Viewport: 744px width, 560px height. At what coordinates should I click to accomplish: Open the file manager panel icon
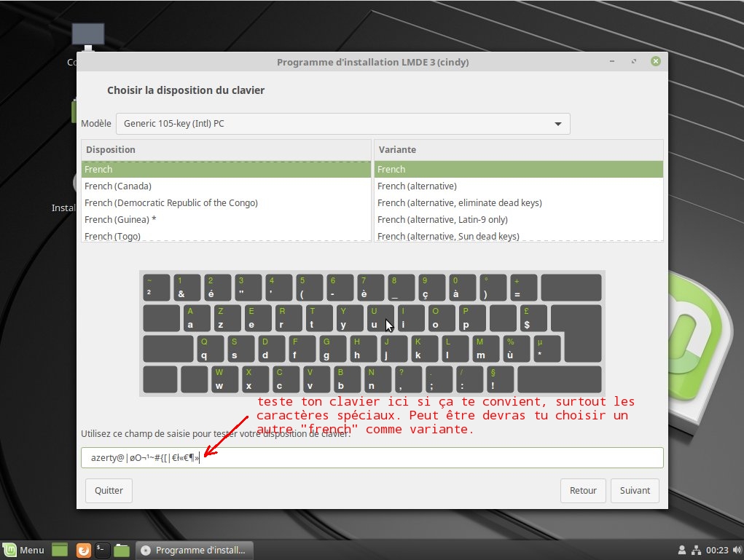point(122,550)
